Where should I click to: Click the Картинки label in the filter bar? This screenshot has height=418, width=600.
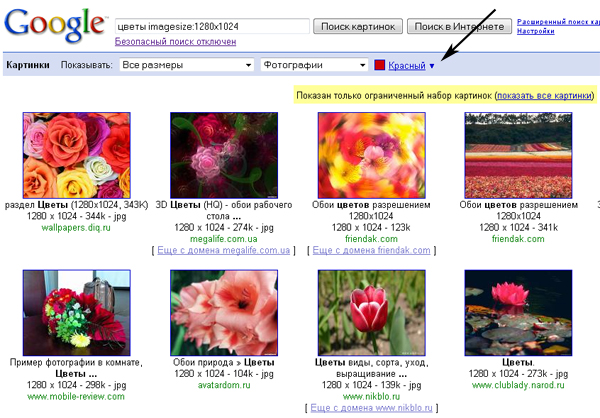pos(28,65)
